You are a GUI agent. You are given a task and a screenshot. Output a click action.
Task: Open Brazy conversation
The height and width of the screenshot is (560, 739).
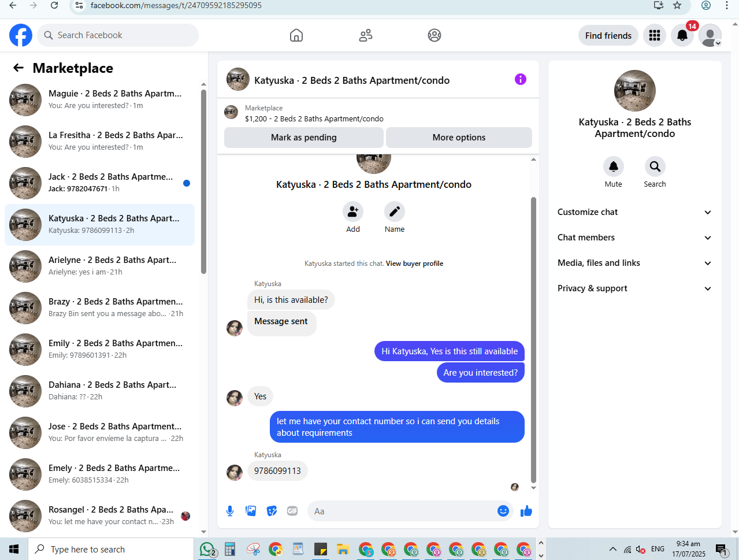point(99,308)
